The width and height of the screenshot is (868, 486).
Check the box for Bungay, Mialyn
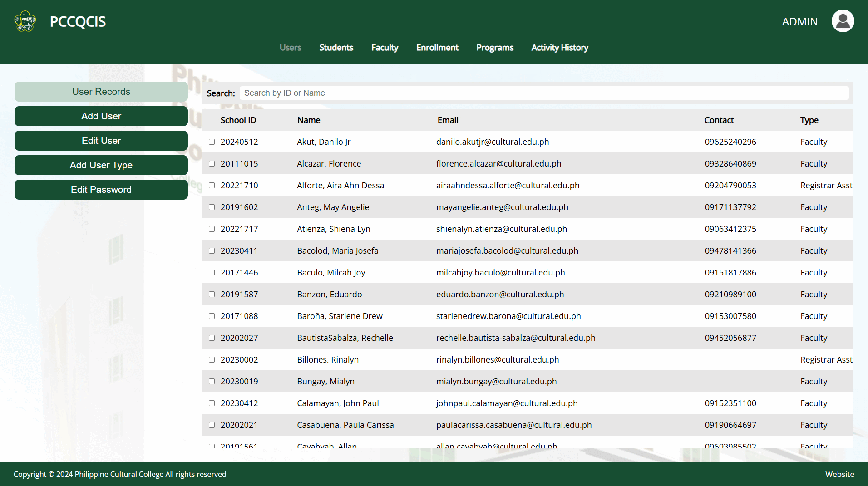(212, 382)
